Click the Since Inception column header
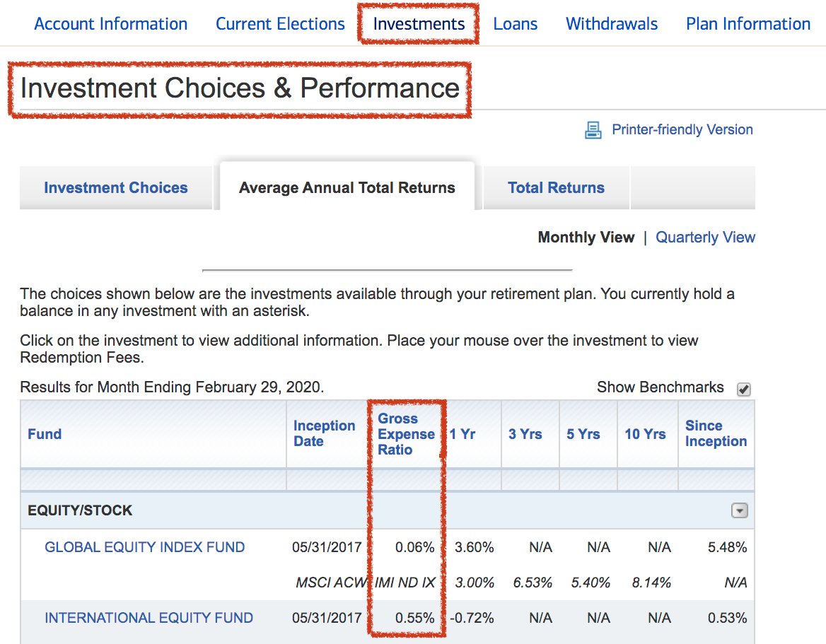This screenshot has height=644, width=826. pos(716,433)
